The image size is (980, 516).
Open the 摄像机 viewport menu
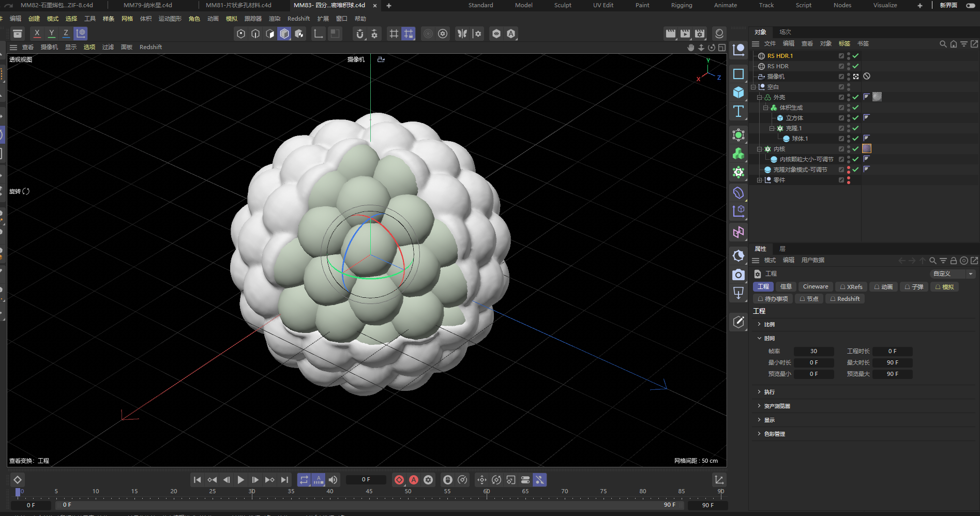coord(49,47)
